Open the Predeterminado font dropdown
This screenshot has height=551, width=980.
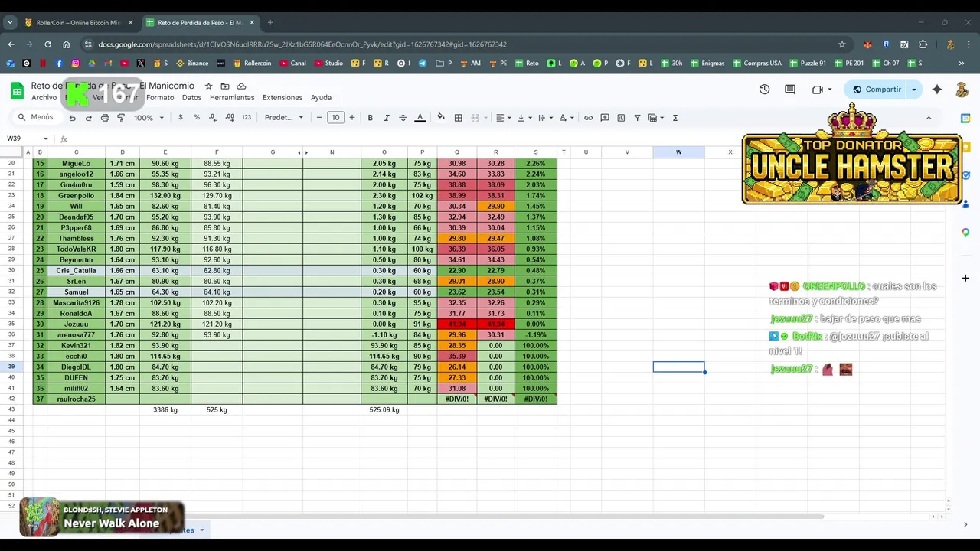click(284, 118)
